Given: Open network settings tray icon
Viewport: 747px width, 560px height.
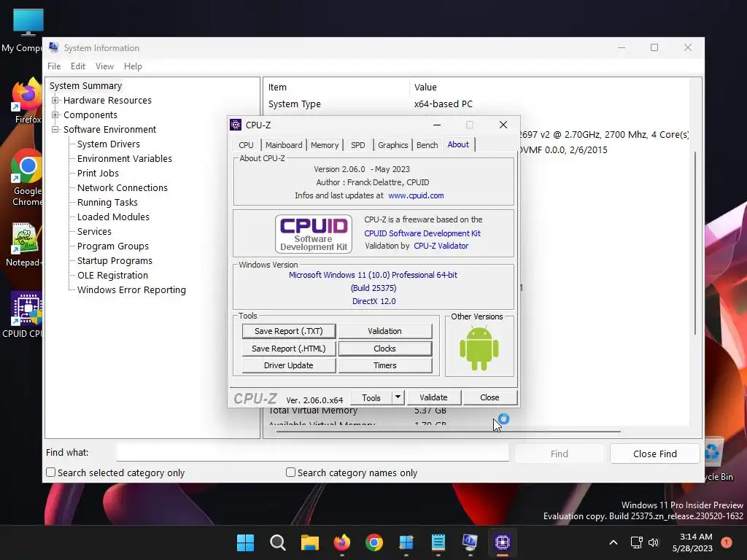Looking at the screenshot, I should coord(636,542).
